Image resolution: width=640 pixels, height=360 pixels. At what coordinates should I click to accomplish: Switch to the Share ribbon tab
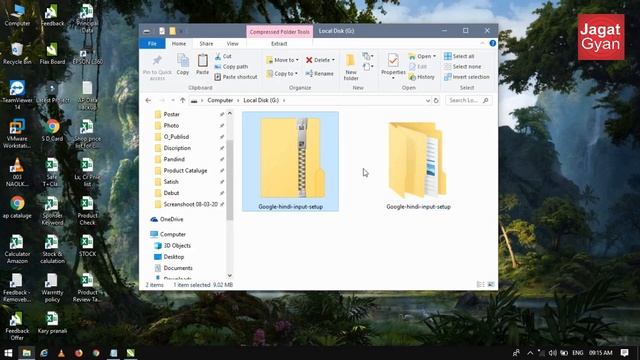point(206,44)
